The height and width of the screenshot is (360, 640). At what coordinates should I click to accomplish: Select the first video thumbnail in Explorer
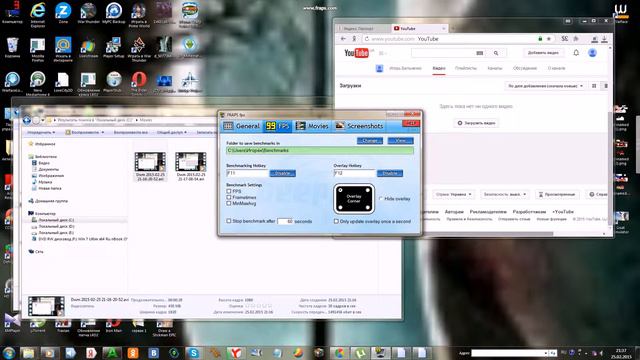150,167
